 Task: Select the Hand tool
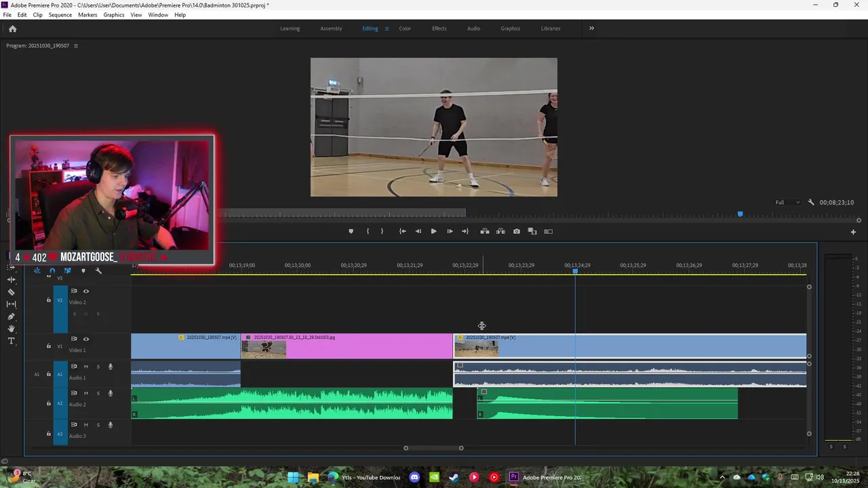(x=11, y=329)
